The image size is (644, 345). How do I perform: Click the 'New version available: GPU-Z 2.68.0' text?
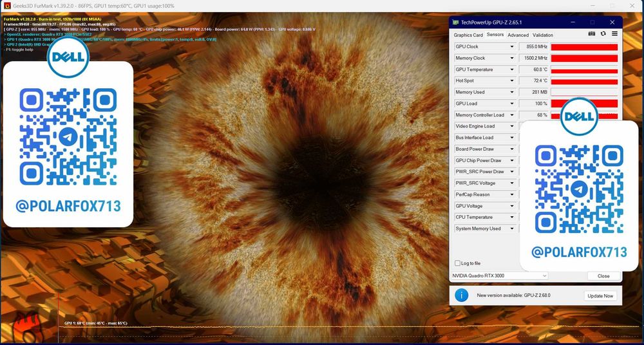click(x=513, y=295)
